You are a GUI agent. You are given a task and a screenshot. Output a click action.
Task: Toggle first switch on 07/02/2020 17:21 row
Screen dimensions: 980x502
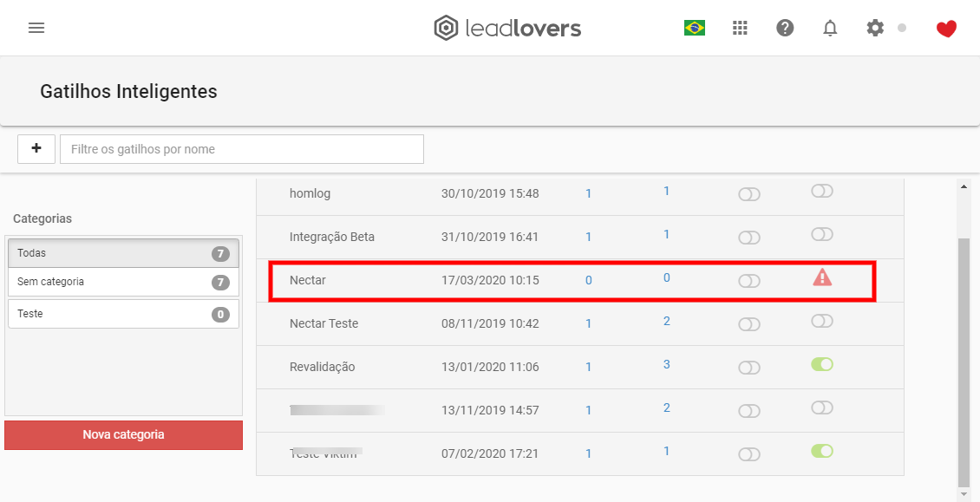tap(748, 454)
